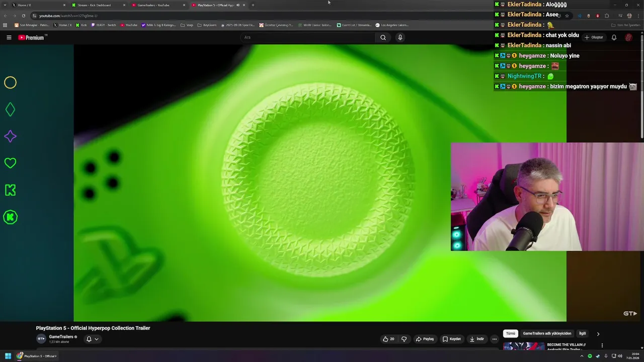This screenshot has height=362, width=644.
Task: Open Son Mesajlar bookmark
Action: 32,25
